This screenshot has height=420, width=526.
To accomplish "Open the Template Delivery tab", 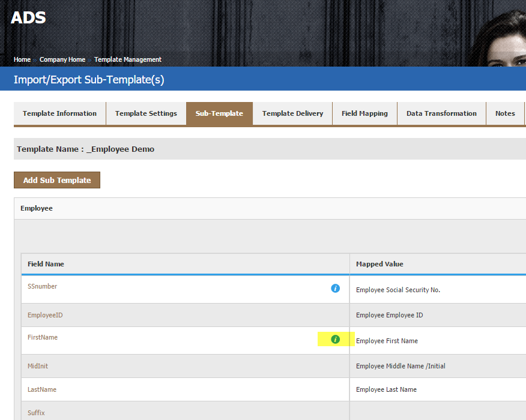I will click(x=292, y=113).
